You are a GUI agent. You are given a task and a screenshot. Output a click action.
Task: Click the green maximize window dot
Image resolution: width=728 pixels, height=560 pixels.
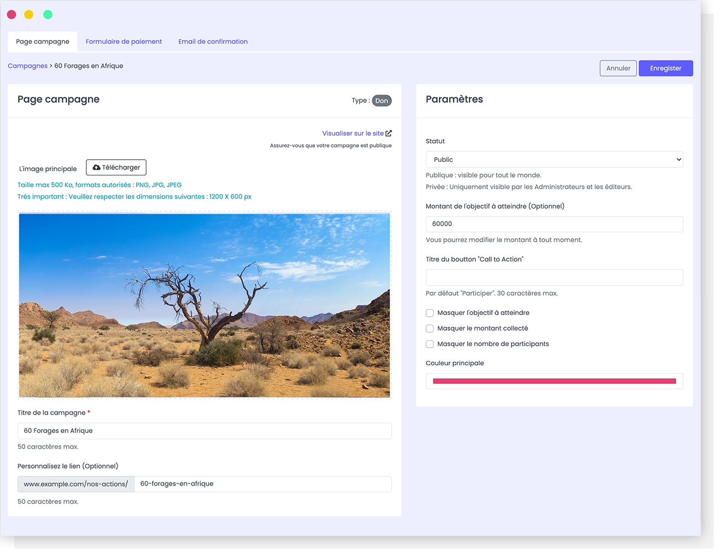[48, 15]
